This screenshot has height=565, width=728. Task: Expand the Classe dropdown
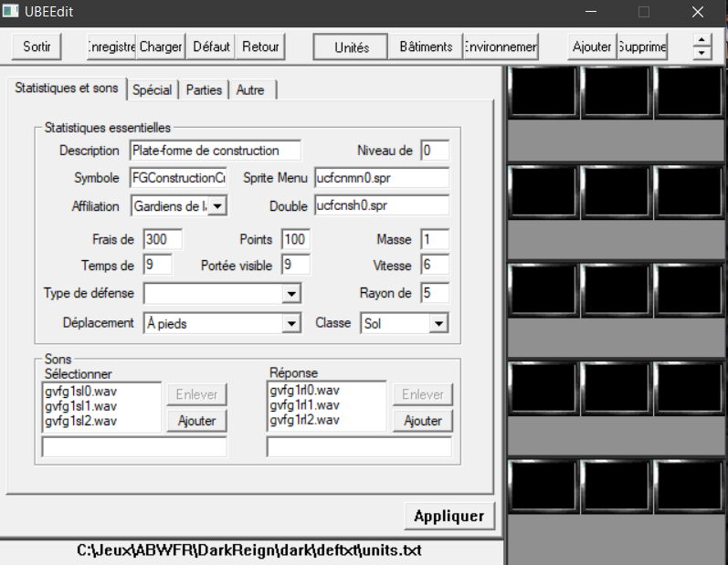(438, 323)
